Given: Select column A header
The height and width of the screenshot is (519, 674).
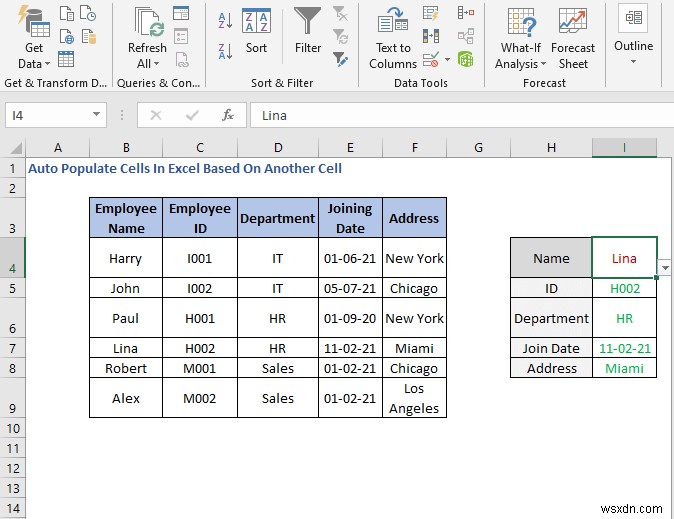Looking at the screenshot, I should point(58,148).
